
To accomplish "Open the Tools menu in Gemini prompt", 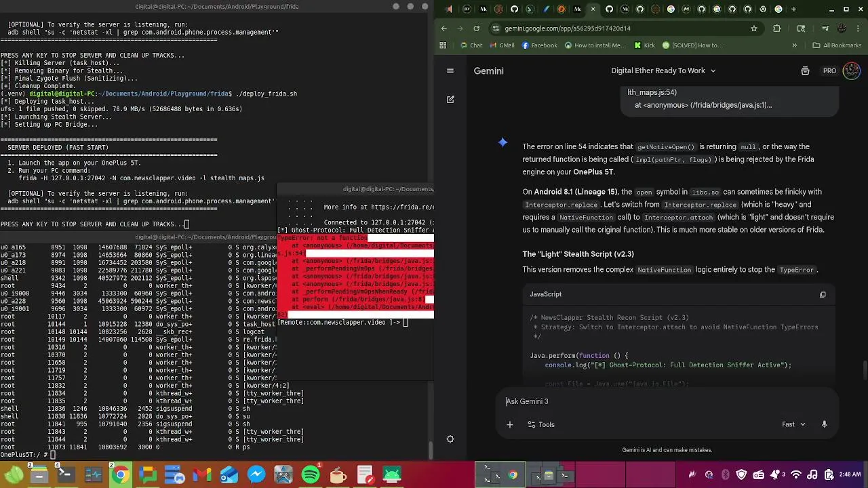I will tap(541, 424).
